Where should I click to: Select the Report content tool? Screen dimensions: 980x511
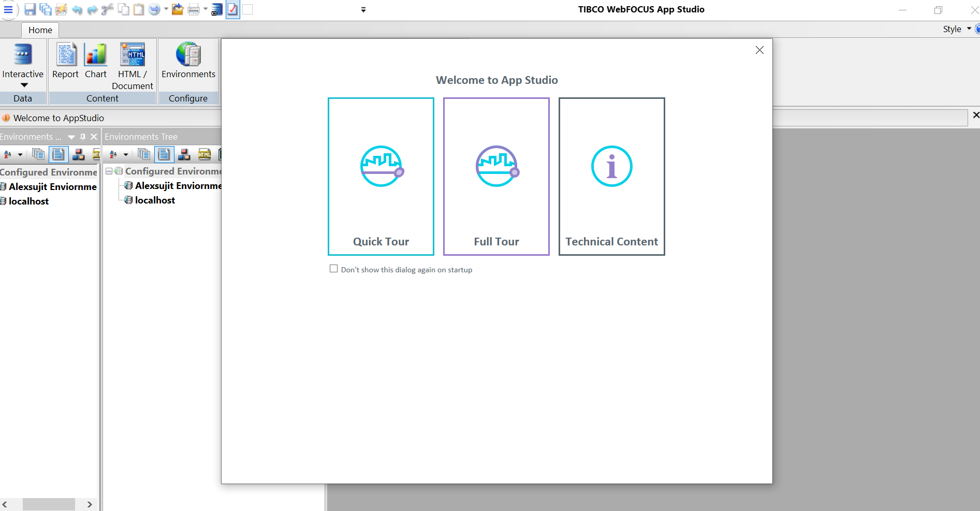(x=65, y=61)
